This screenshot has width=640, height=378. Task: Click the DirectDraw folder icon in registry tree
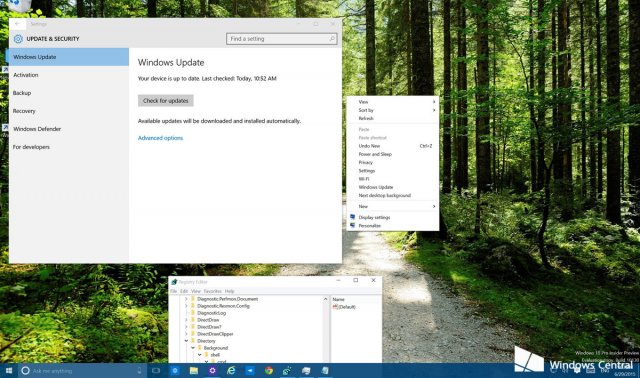point(193,320)
